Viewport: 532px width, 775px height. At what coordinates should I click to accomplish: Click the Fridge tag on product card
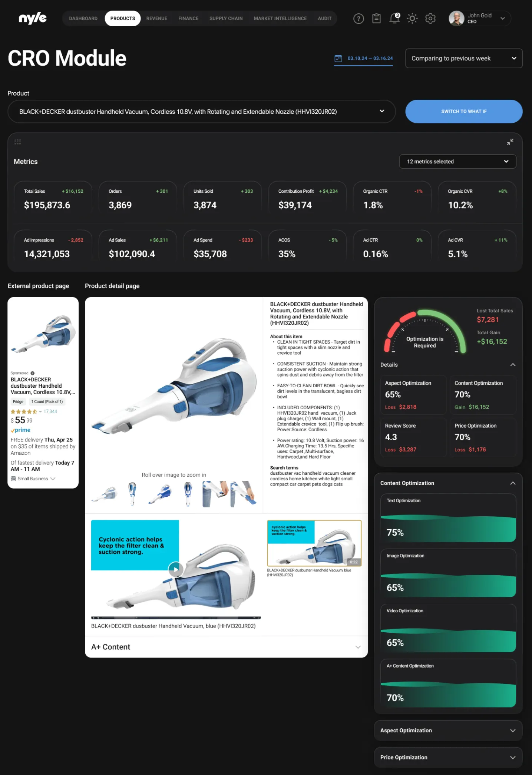18,401
